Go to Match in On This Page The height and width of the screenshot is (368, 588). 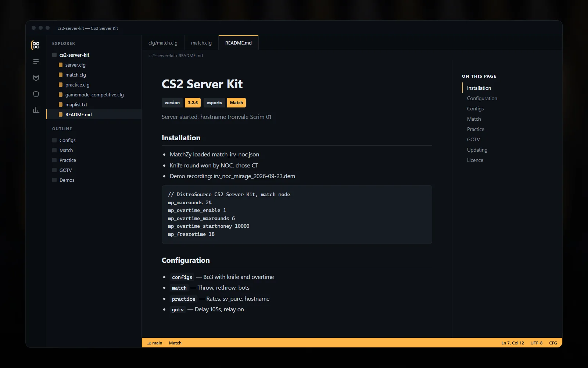coord(474,119)
